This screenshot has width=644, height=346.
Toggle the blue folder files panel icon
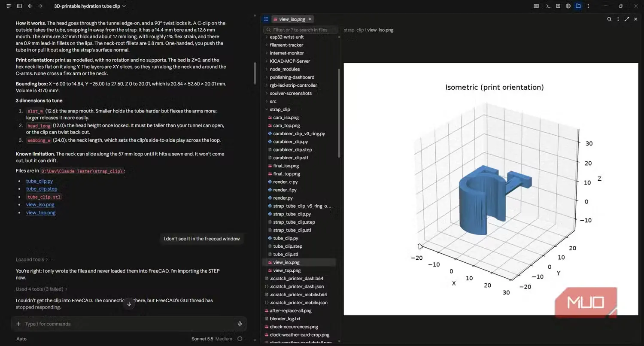[578, 6]
